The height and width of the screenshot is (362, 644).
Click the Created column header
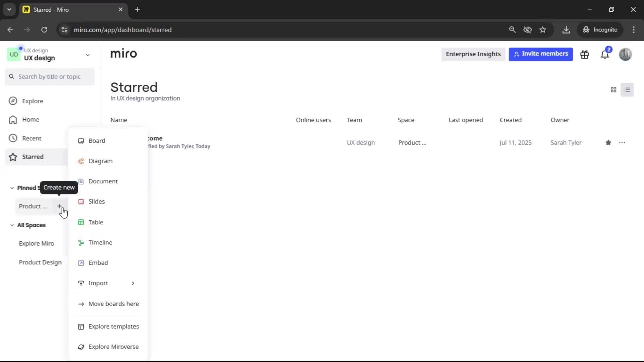point(511,120)
